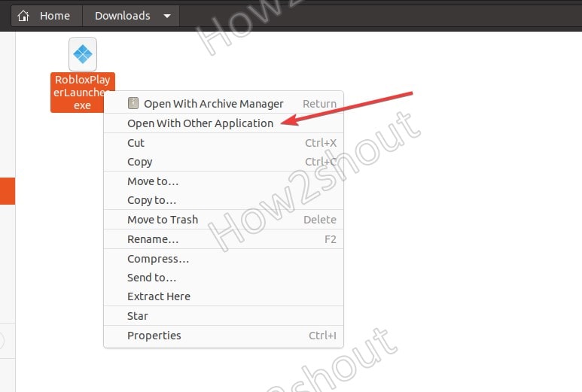Viewport: 582px width, 392px height.
Task: Click the home icon in path bar
Action: click(x=23, y=16)
